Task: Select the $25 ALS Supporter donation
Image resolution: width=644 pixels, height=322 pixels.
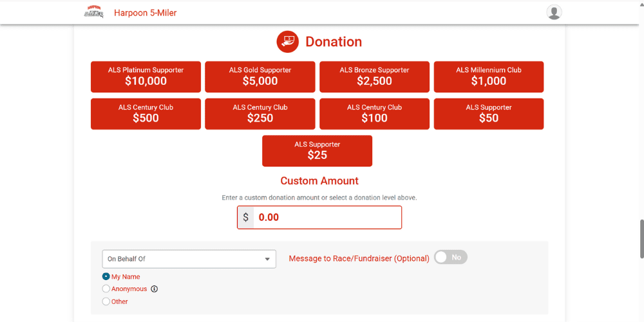Action: coord(317,151)
